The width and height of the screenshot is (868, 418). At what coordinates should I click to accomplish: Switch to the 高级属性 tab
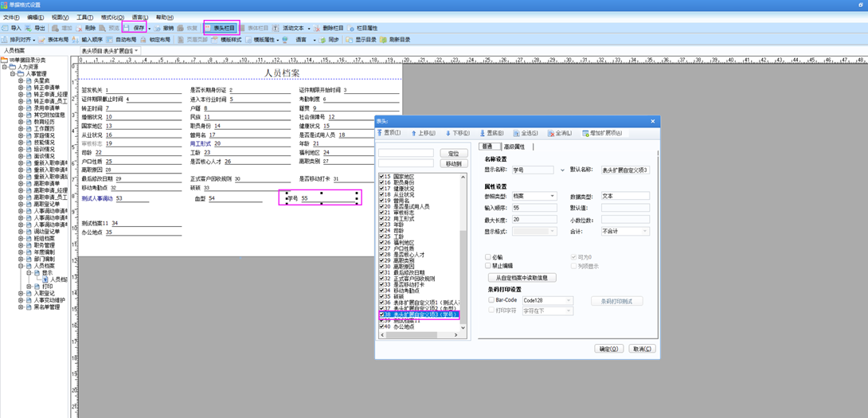tap(513, 146)
